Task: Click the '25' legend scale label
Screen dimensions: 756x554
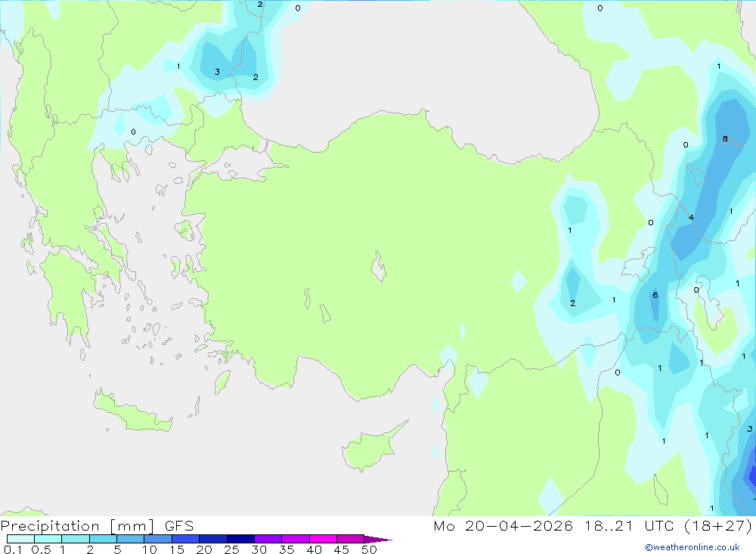Action: point(232,549)
